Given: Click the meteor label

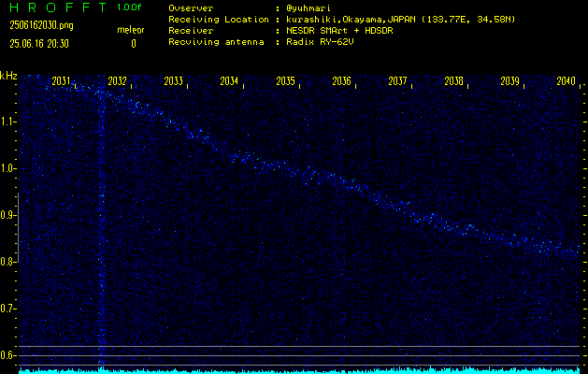Looking at the screenshot, I should tap(131, 30).
